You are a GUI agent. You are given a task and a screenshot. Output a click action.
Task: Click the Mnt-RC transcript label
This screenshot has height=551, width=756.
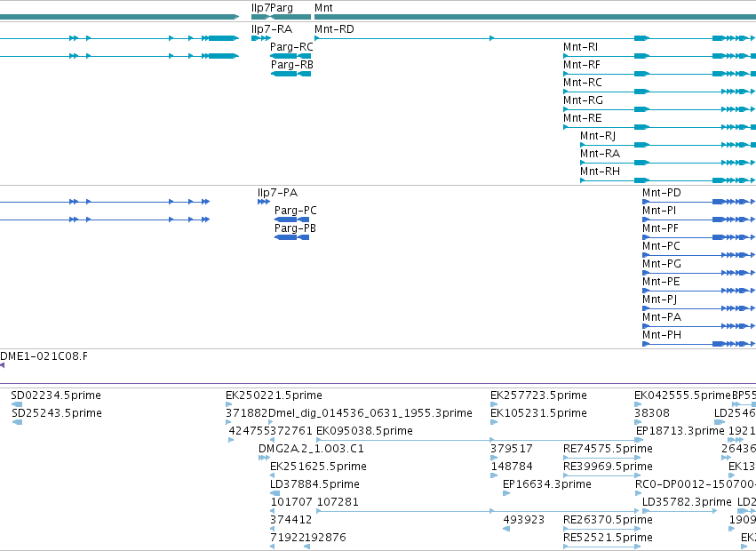583,83
